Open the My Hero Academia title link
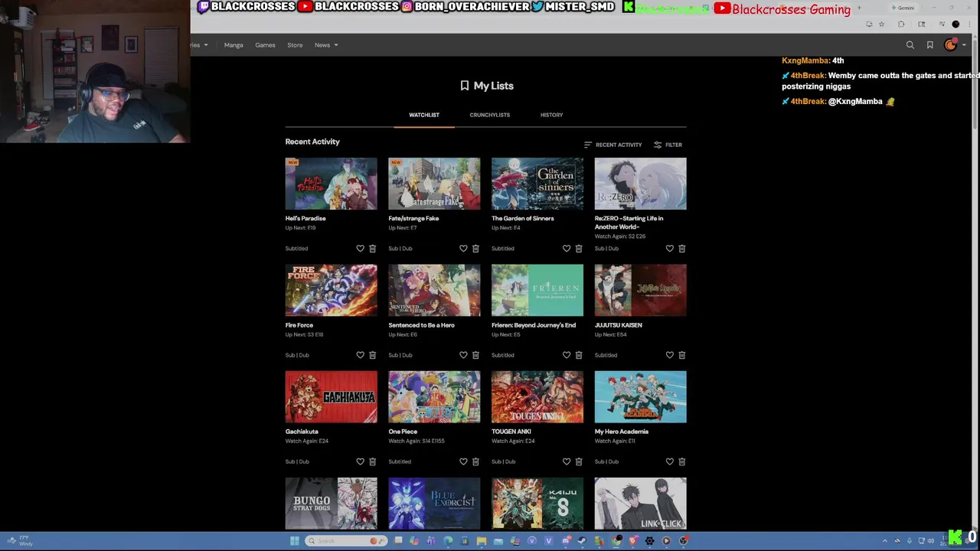980x551 pixels. click(x=622, y=432)
